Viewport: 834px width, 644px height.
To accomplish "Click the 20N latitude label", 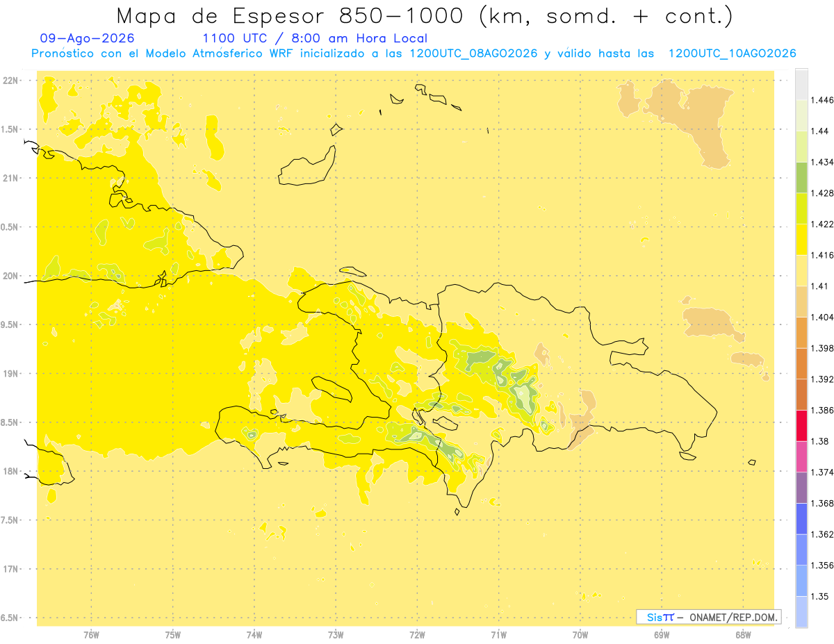I will click(x=10, y=276).
